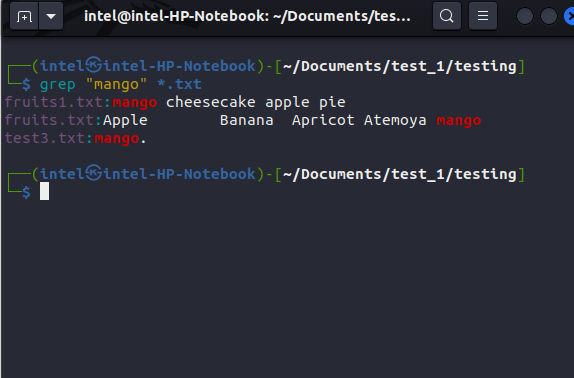This screenshot has height=378, width=574.
Task: Close the terminal window
Action: click(570, 16)
